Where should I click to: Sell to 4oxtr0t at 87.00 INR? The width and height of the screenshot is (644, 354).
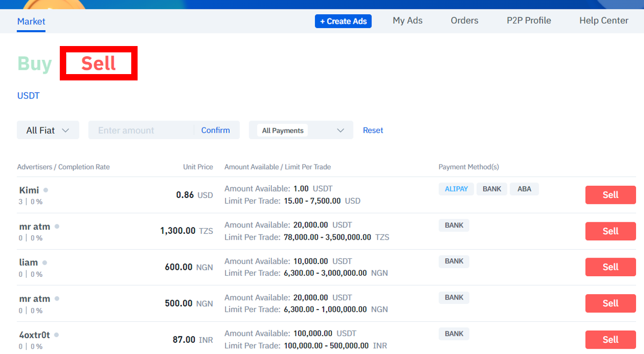pyautogui.click(x=610, y=340)
